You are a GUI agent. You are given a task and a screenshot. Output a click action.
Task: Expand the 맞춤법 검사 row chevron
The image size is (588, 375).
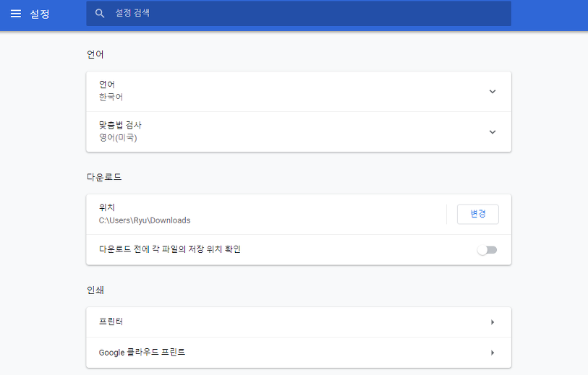[x=493, y=132]
